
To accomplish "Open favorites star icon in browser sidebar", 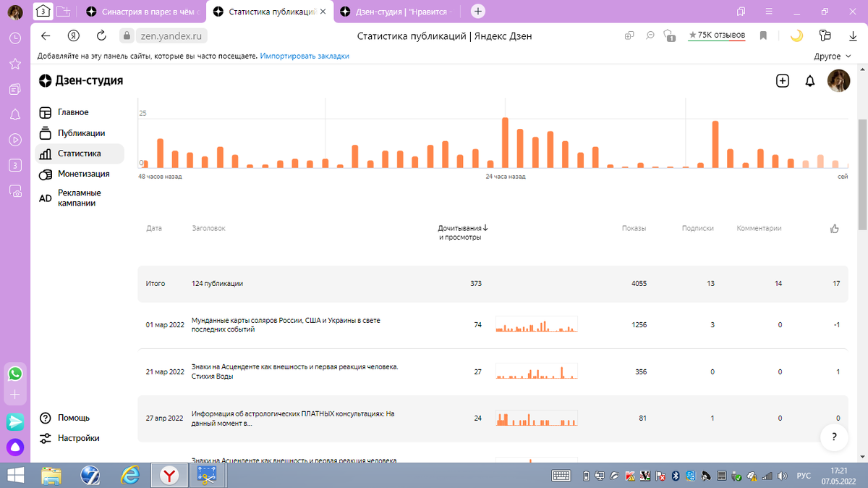I will click(x=14, y=64).
